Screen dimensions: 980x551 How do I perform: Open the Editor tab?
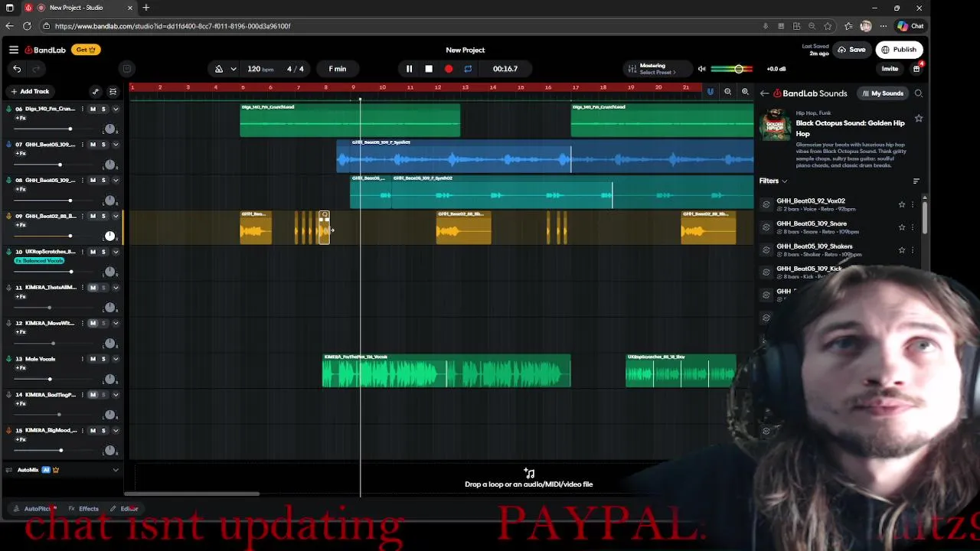[x=123, y=509]
